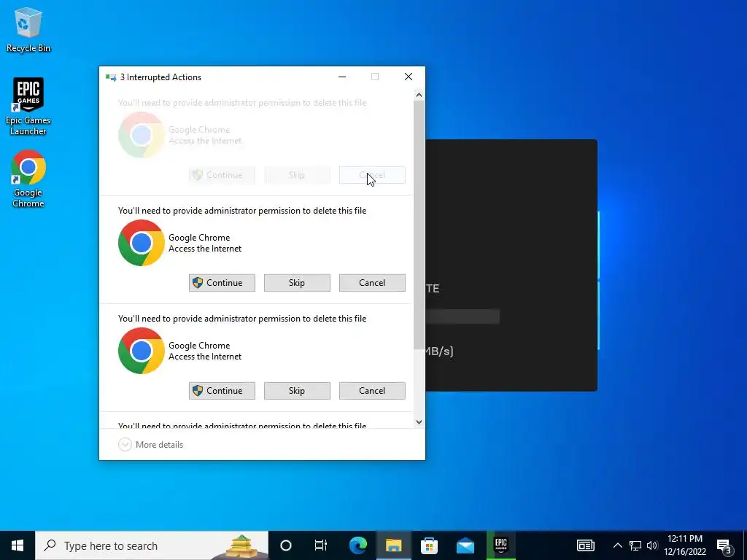
Task: Open the volume control in the tray
Action: 652,545
